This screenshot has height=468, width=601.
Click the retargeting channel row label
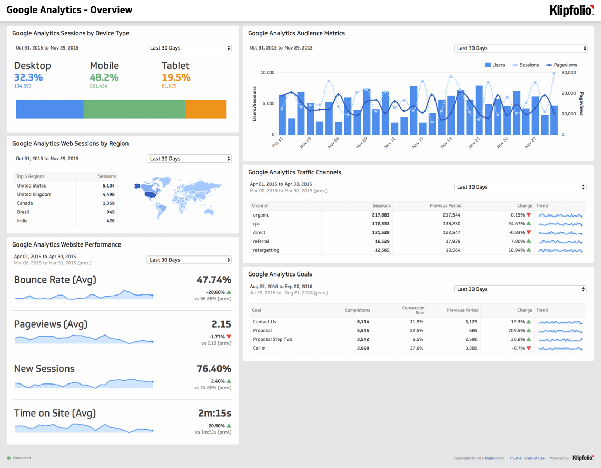coord(266,250)
